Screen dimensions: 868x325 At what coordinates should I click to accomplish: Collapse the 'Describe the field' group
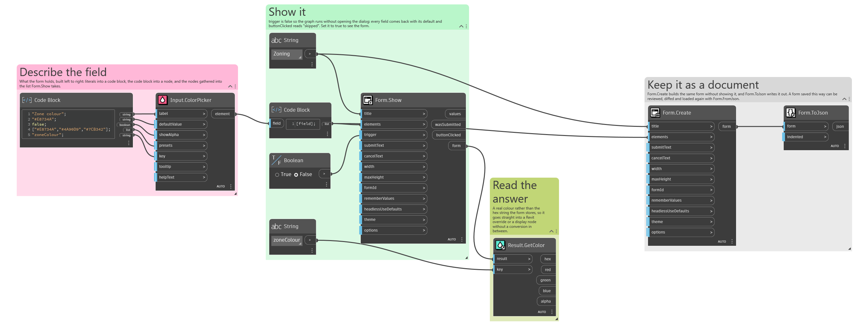coord(230,86)
